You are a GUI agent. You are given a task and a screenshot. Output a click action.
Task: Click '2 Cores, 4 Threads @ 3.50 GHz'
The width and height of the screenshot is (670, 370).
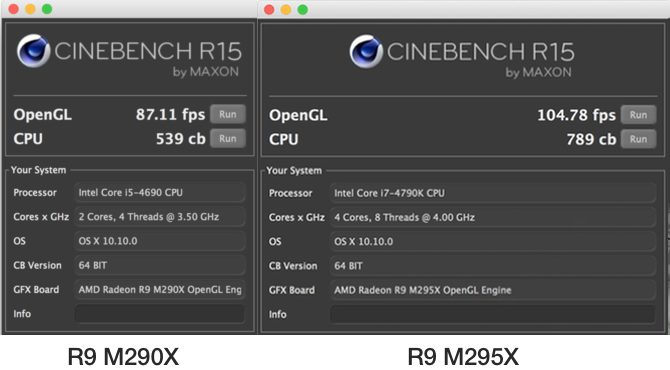[160, 217]
